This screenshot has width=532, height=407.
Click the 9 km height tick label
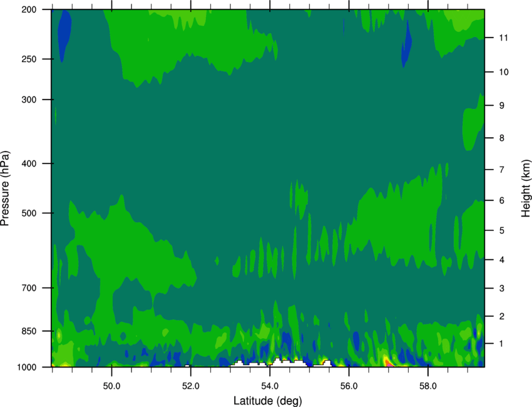(x=502, y=106)
